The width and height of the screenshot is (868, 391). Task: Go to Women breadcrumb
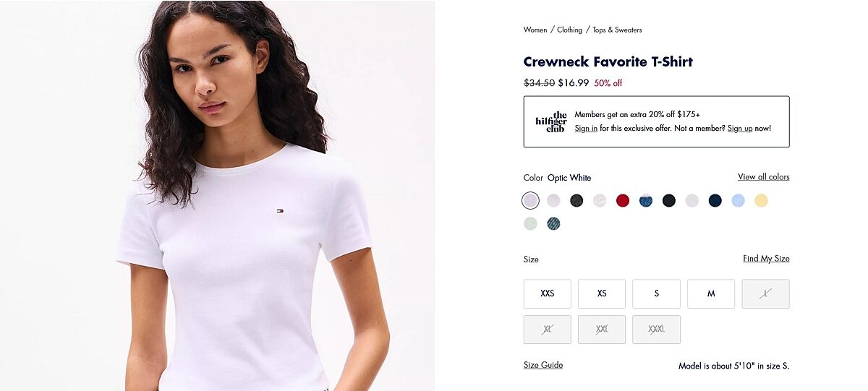point(535,30)
